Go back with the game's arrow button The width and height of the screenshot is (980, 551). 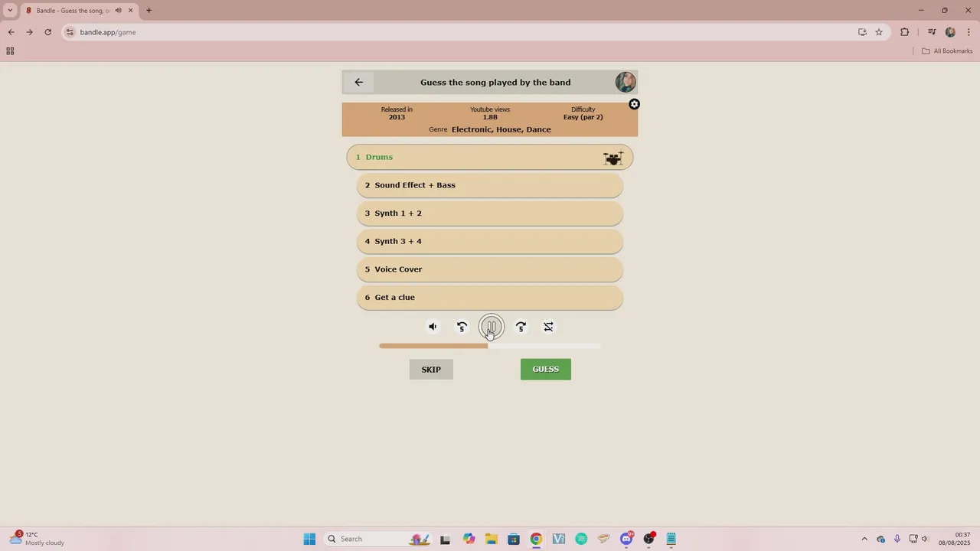pos(358,82)
